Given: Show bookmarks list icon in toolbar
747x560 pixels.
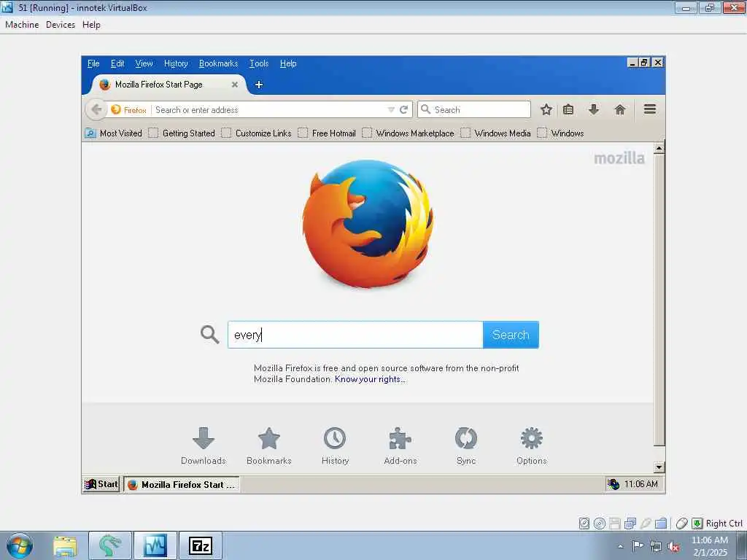Looking at the screenshot, I should pos(568,110).
